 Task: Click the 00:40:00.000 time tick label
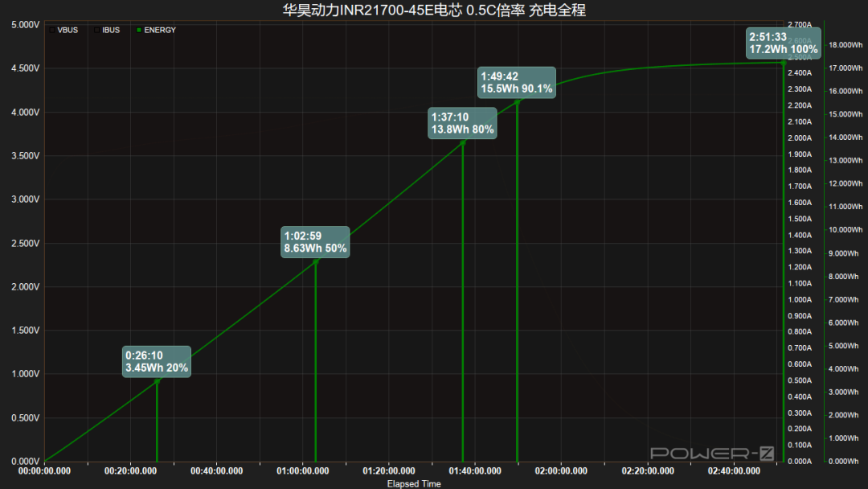point(216,471)
